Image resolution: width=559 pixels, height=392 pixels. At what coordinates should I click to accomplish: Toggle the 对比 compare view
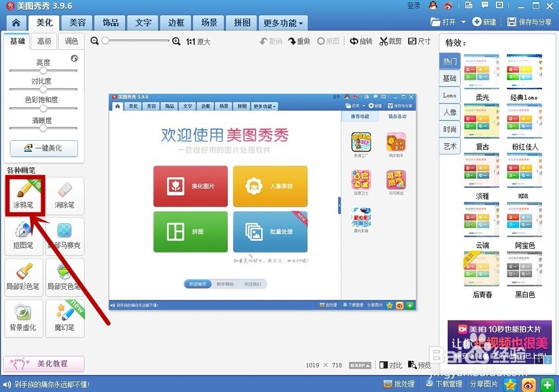391,365
